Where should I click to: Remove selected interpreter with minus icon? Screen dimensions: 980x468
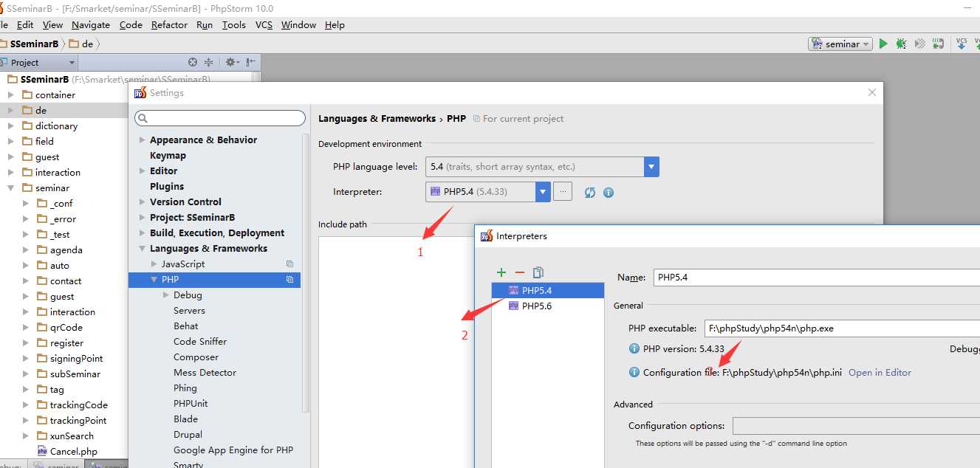coord(519,272)
